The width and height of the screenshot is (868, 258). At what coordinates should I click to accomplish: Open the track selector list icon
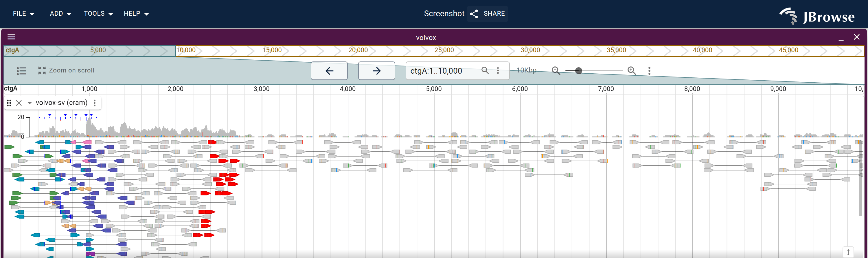[22, 70]
